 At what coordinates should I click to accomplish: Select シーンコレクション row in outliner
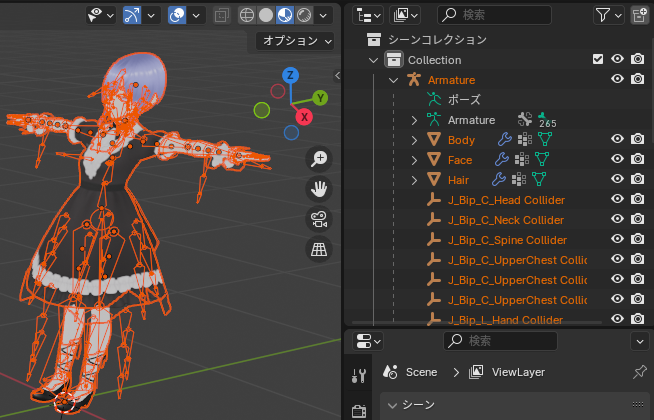point(438,40)
